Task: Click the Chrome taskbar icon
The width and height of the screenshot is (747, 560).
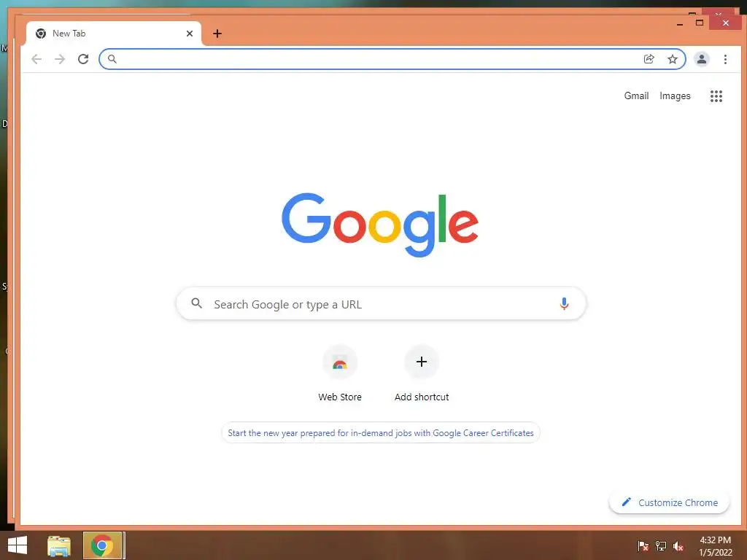Action: tap(102, 545)
